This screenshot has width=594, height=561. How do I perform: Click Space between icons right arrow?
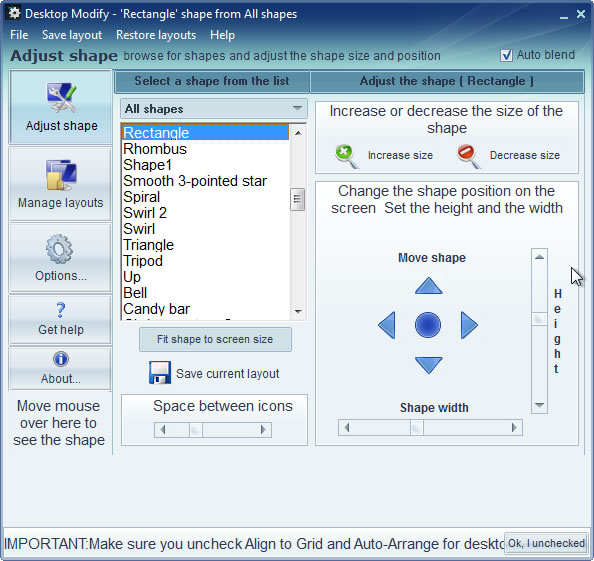tap(263, 430)
